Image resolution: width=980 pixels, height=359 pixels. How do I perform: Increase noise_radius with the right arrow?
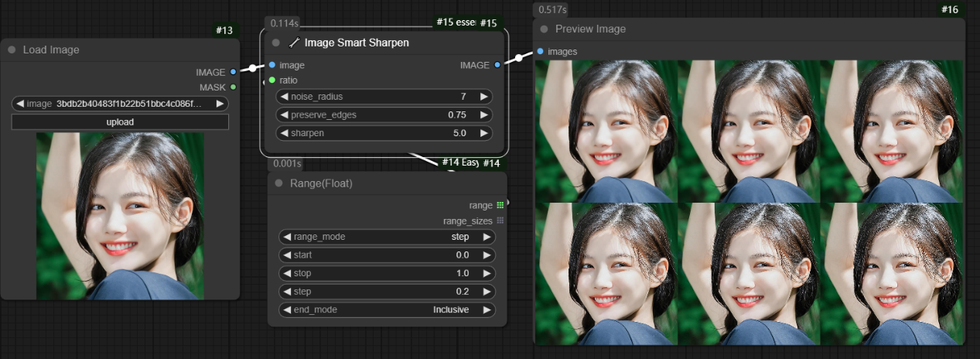(484, 97)
